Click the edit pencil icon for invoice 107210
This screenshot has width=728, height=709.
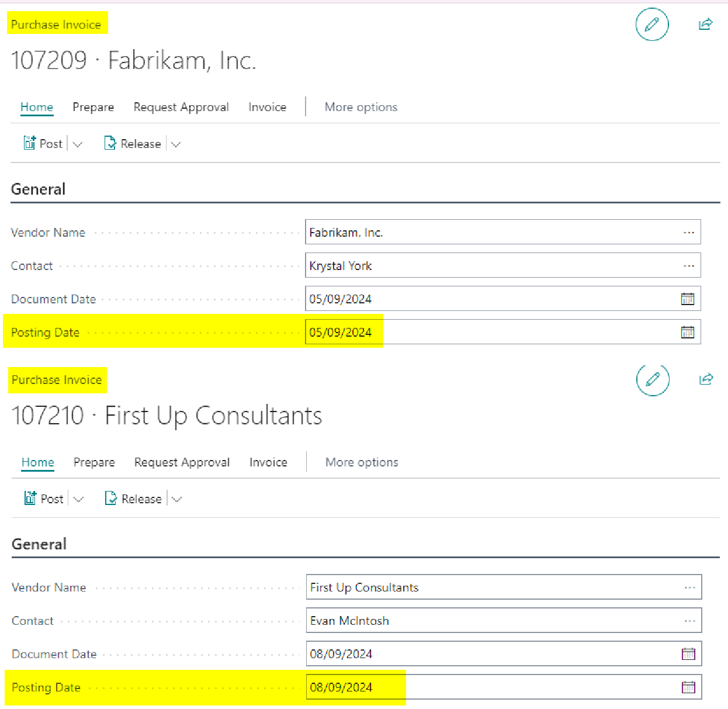pyautogui.click(x=653, y=379)
